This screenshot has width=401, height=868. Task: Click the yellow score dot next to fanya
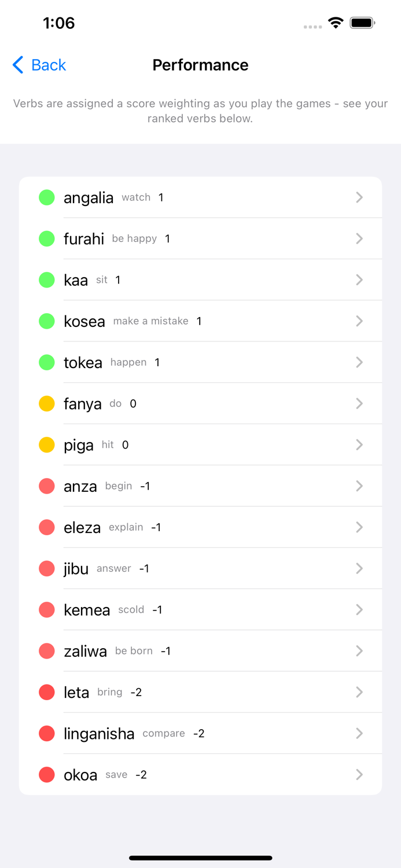pos(46,403)
